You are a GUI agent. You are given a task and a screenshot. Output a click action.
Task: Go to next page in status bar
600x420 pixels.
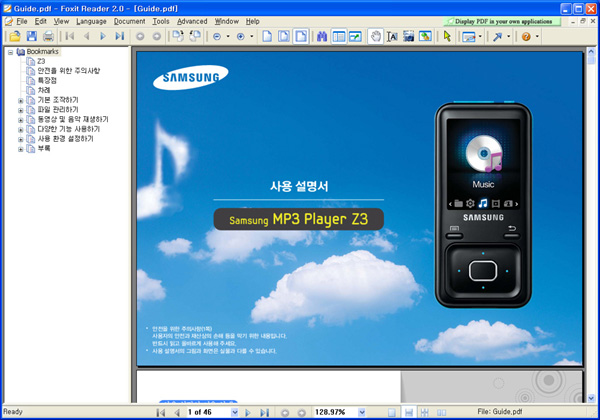(x=248, y=412)
